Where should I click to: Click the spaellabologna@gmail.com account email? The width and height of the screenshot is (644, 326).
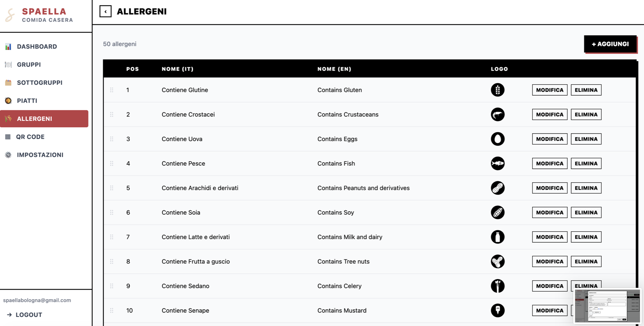(x=37, y=300)
